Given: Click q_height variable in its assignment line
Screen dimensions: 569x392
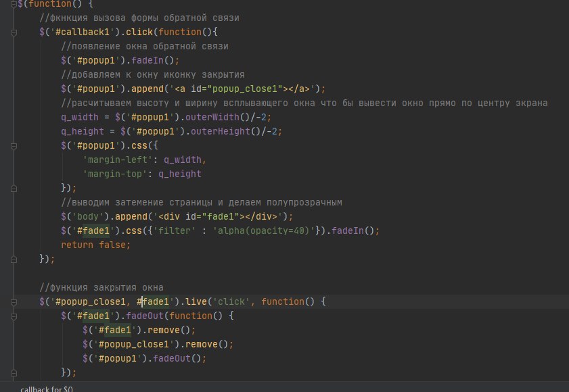Looking at the screenshot, I should pyautogui.click(x=83, y=131).
